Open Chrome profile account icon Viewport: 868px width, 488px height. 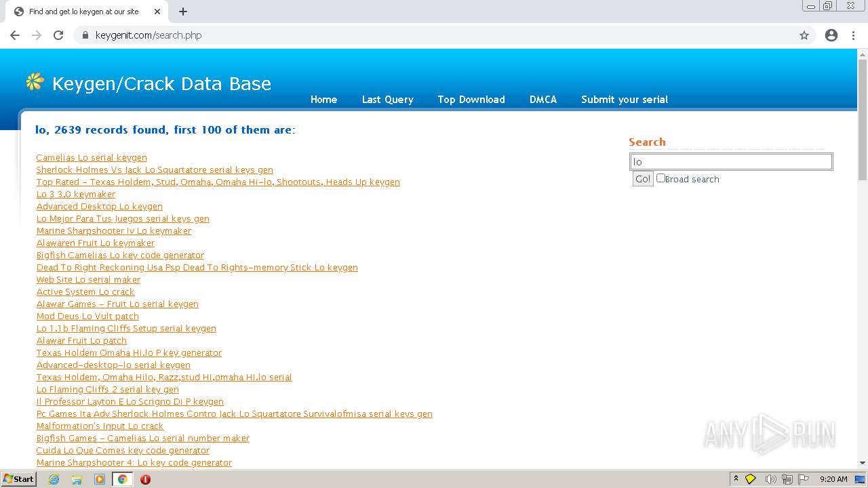coord(831,35)
